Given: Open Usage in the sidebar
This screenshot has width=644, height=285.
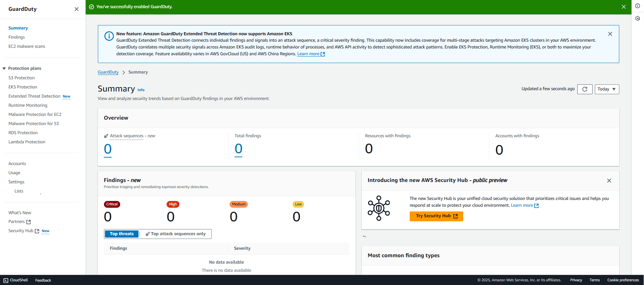Looking at the screenshot, I should coord(14,173).
